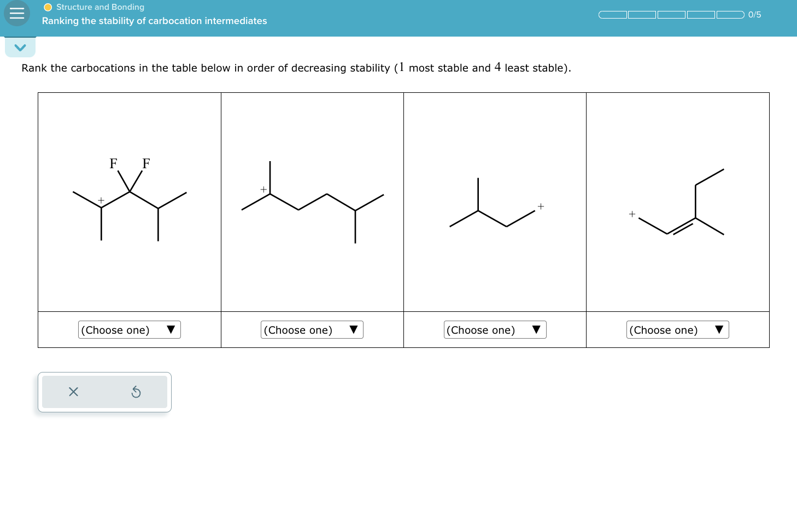This screenshot has height=532, width=797.
Task: Click the dropdown triangle under the third carbocation
Action: (x=536, y=329)
